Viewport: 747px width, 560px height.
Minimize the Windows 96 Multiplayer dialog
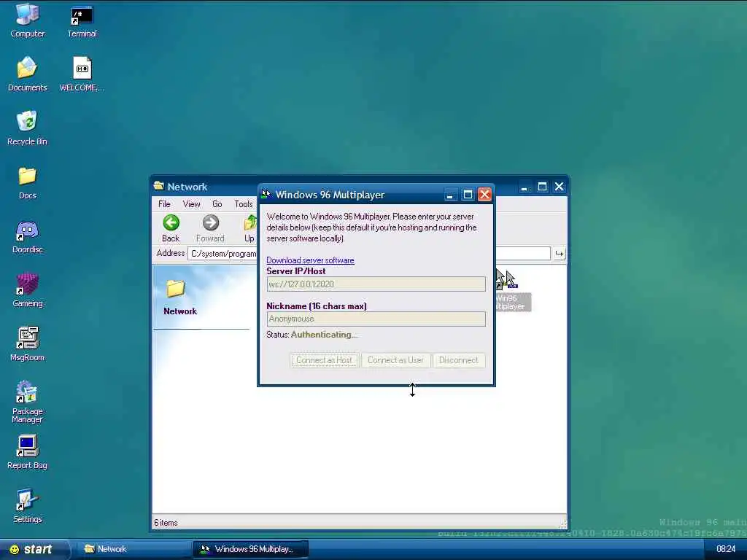click(450, 195)
